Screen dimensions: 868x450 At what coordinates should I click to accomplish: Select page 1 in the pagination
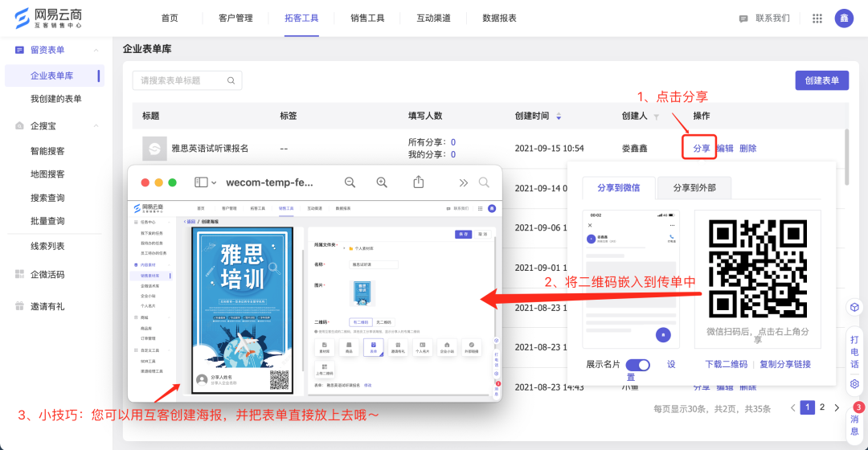[x=808, y=407]
